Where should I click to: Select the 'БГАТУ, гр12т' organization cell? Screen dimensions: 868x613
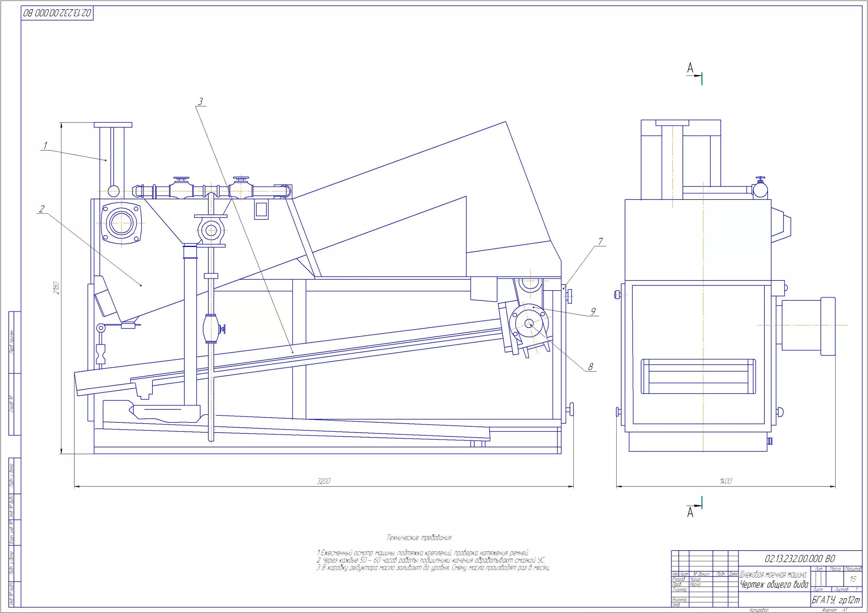[836, 600]
